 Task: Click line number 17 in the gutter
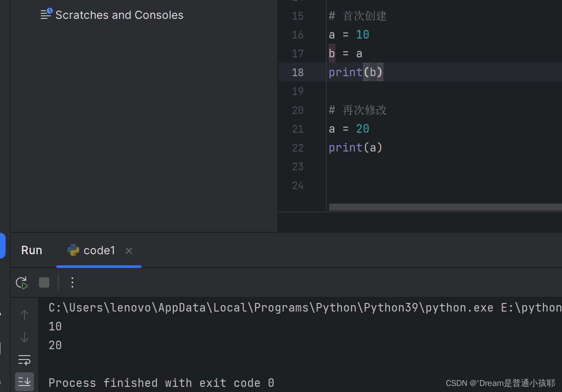coord(298,53)
